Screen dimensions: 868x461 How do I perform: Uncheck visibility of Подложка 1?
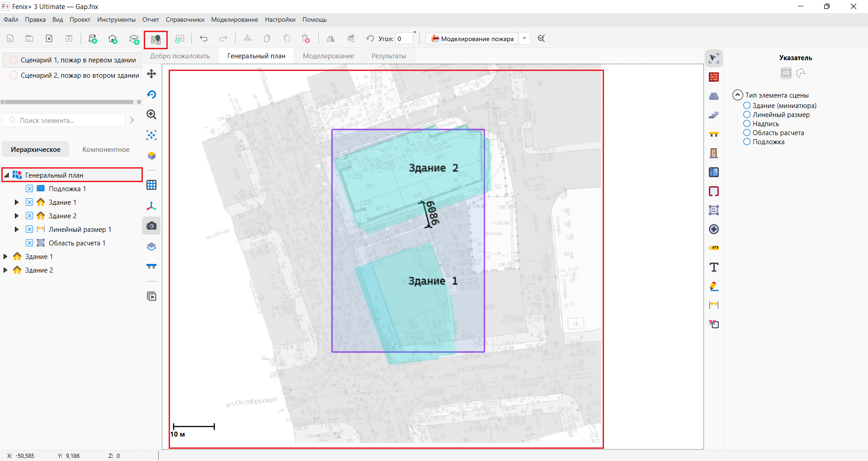coord(29,189)
